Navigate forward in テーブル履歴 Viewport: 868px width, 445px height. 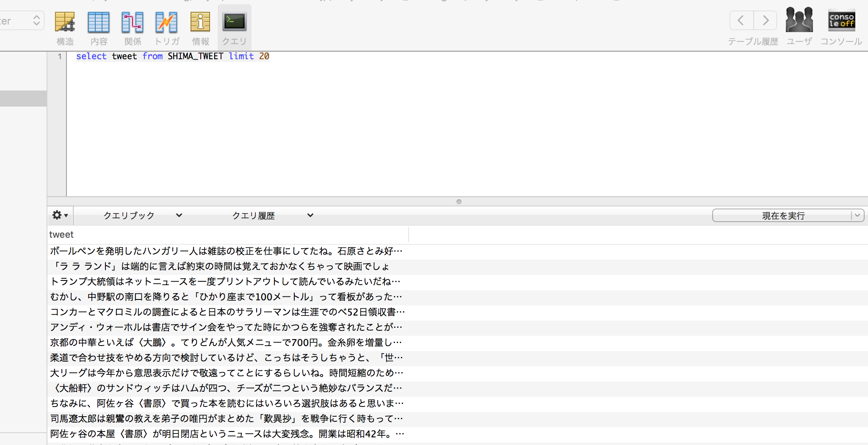point(765,20)
